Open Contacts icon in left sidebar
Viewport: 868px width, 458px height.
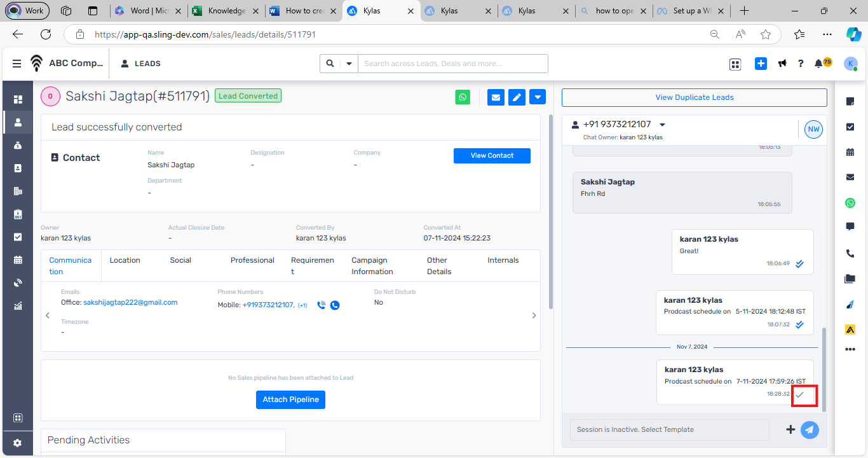[18, 168]
